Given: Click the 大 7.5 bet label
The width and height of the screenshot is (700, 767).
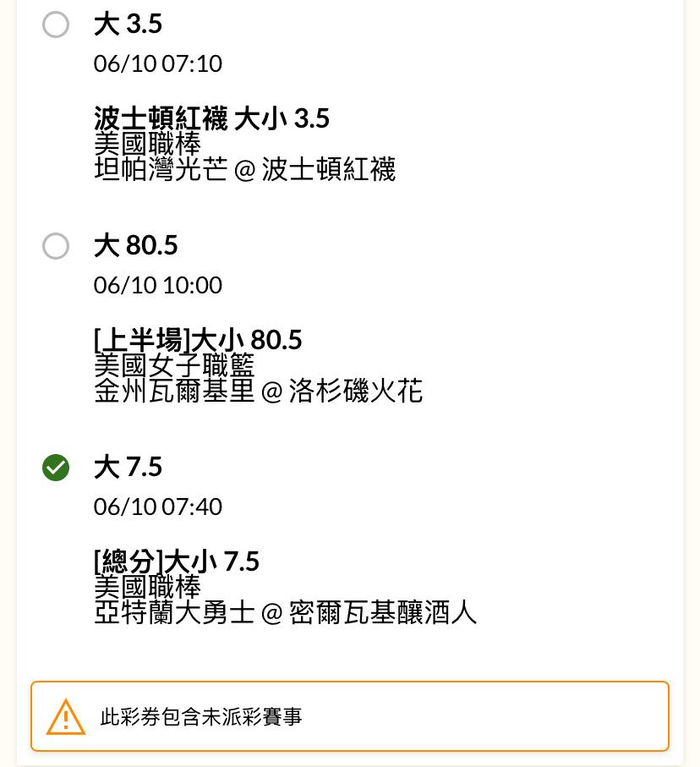Looking at the screenshot, I should (128, 468).
